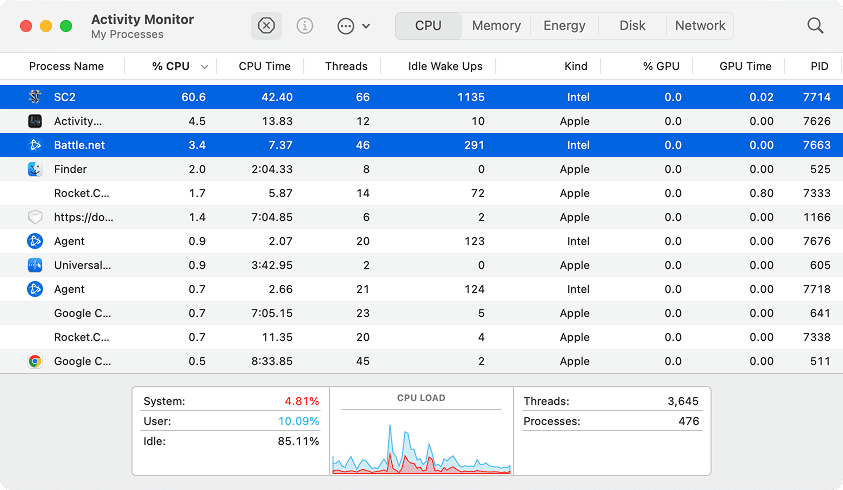
Task: Click the Activity Monitor window title
Action: point(142,19)
